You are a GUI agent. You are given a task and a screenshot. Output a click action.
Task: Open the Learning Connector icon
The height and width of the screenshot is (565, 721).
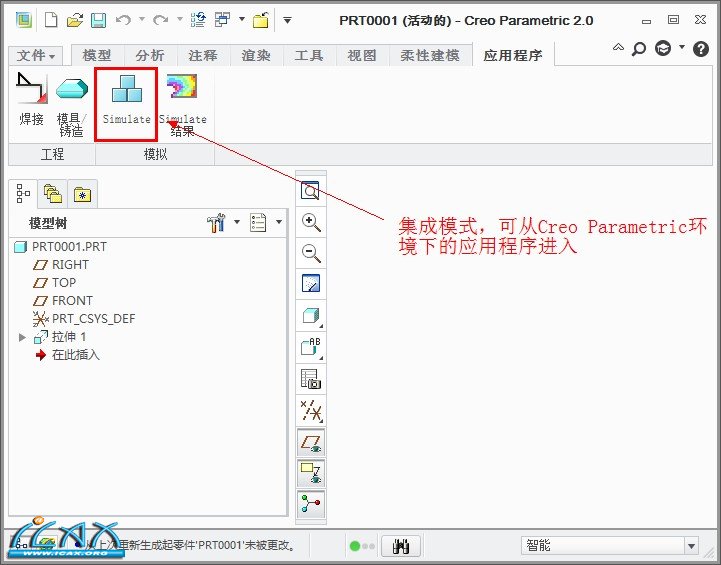click(x=663, y=48)
